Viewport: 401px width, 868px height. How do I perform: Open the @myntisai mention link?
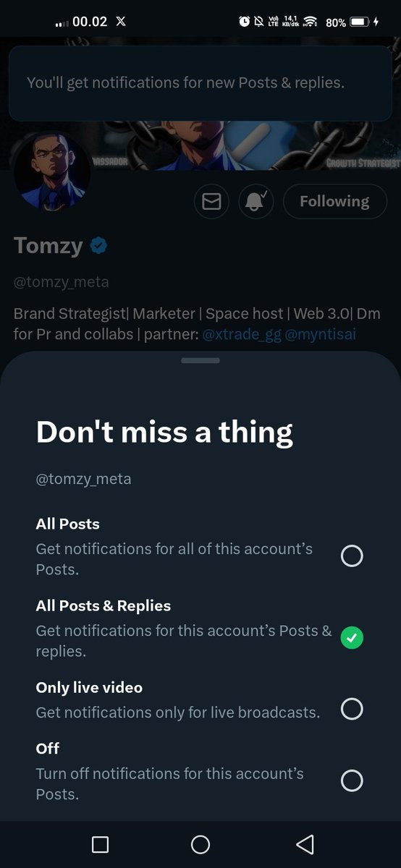pyautogui.click(x=321, y=336)
